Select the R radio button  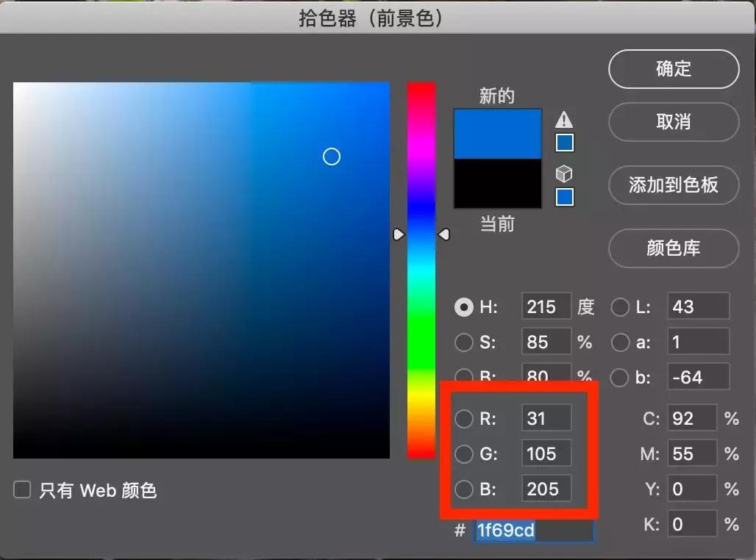464,418
